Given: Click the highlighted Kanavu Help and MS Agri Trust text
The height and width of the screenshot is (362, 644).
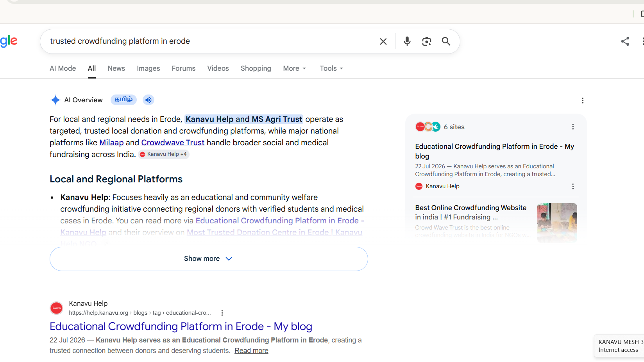Looking at the screenshot, I should pyautogui.click(x=244, y=119).
